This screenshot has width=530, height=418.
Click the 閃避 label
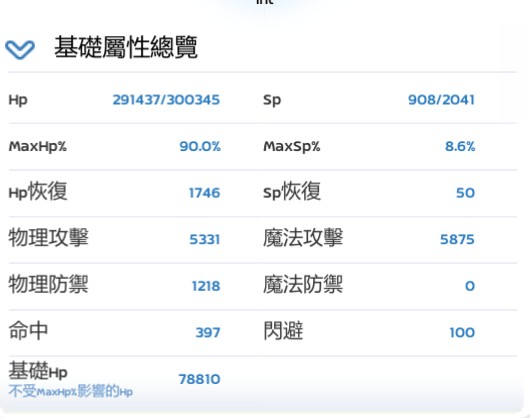[x=283, y=330]
